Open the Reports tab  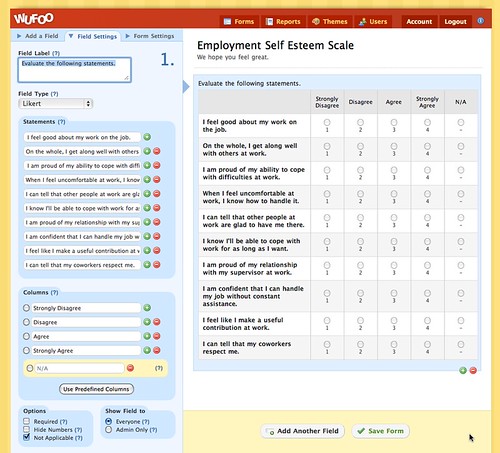[x=283, y=22]
